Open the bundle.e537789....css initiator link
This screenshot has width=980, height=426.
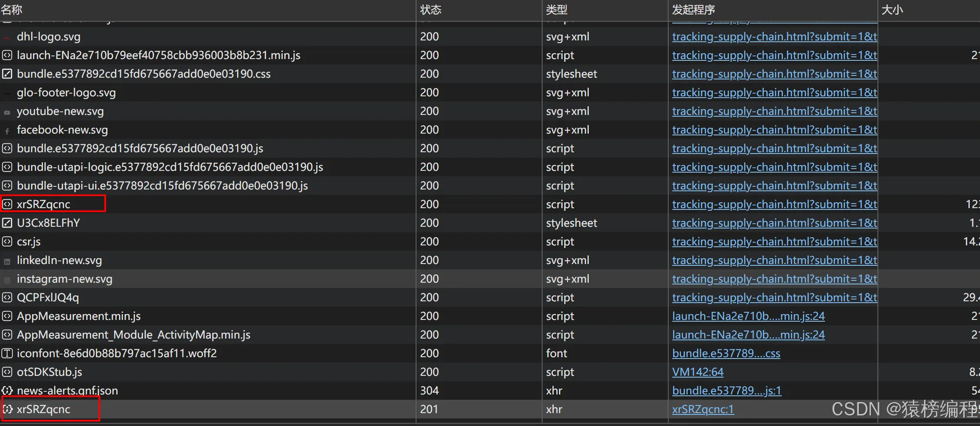[726, 353]
